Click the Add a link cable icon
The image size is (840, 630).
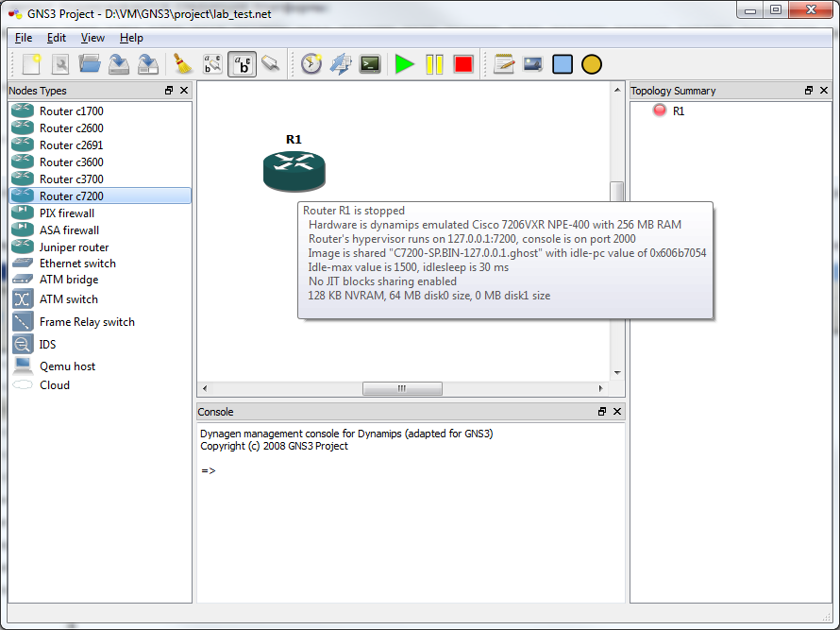(271, 64)
